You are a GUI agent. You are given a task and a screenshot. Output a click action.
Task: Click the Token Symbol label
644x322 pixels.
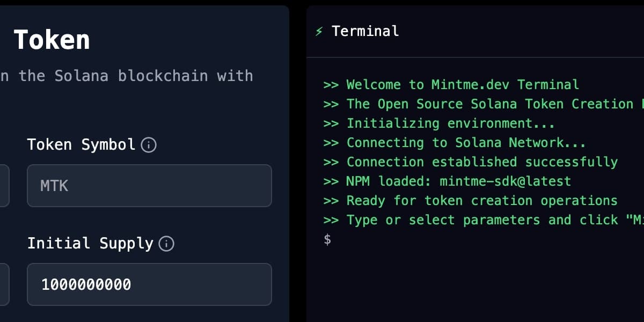click(81, 144)
